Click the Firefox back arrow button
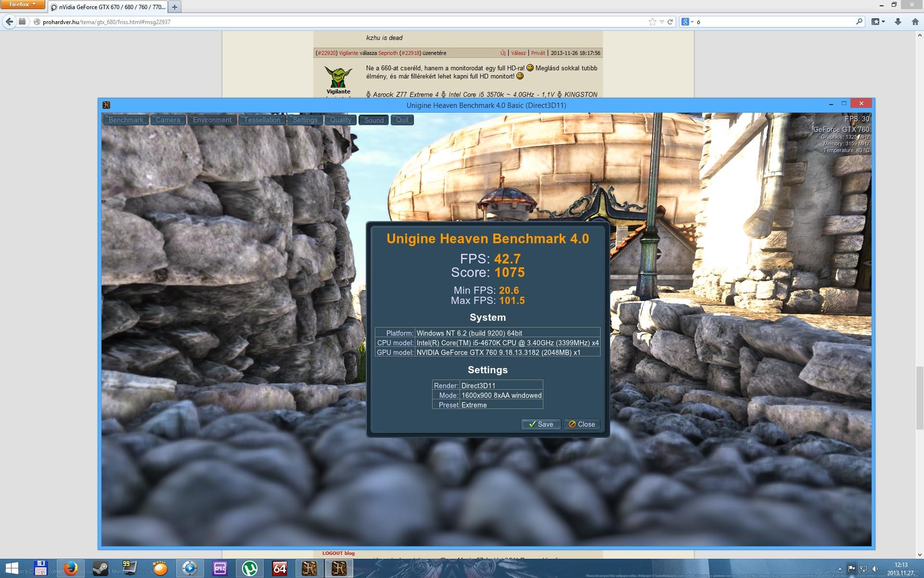This screenshot has width=924, height=578. pyautogui.click(x=9, y=22)
